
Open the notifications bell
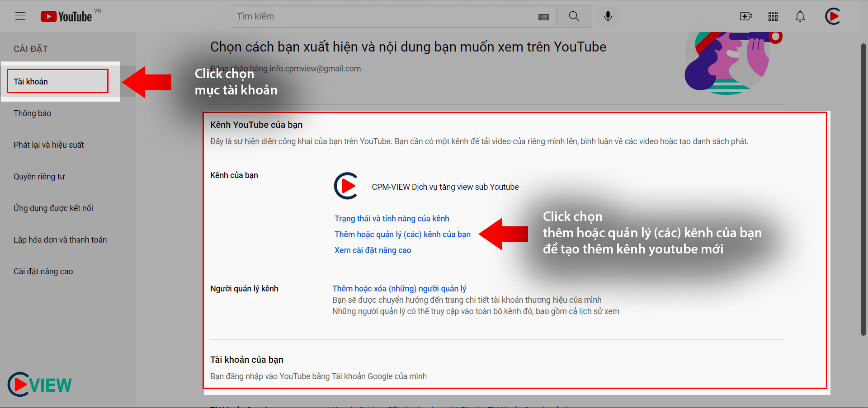click(x=800, y=16)
